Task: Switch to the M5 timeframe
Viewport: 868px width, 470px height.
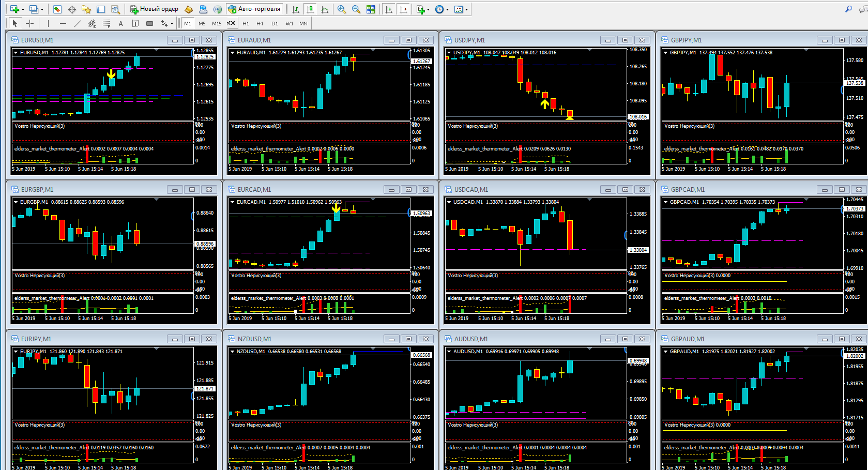Action: [202, 23]
